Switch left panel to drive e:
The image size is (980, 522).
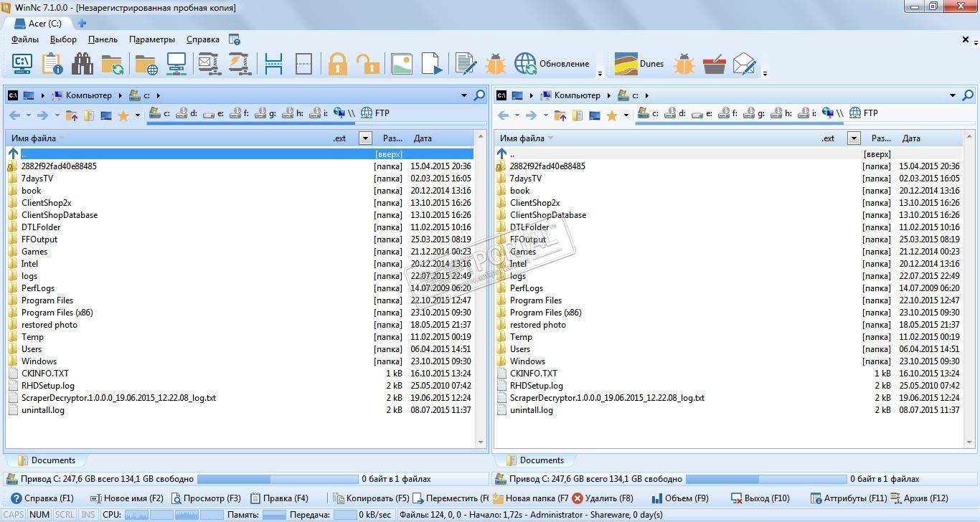click(214, 113)
